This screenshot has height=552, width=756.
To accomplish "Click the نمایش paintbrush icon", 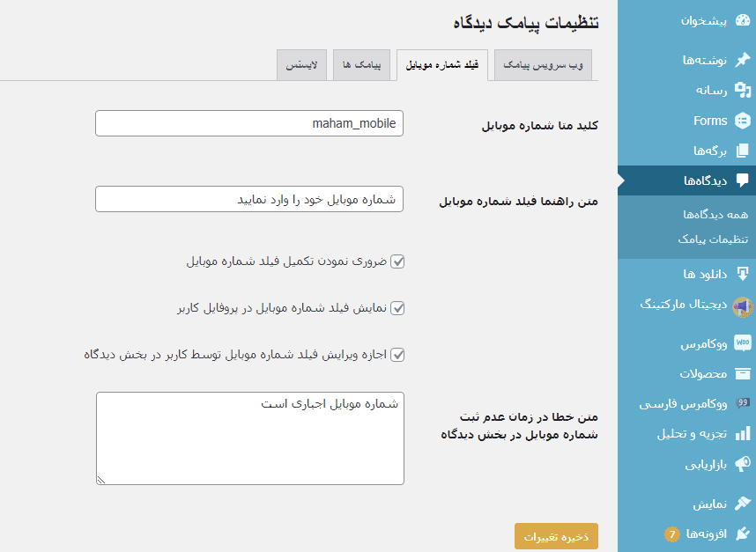I will pos(743,504).
